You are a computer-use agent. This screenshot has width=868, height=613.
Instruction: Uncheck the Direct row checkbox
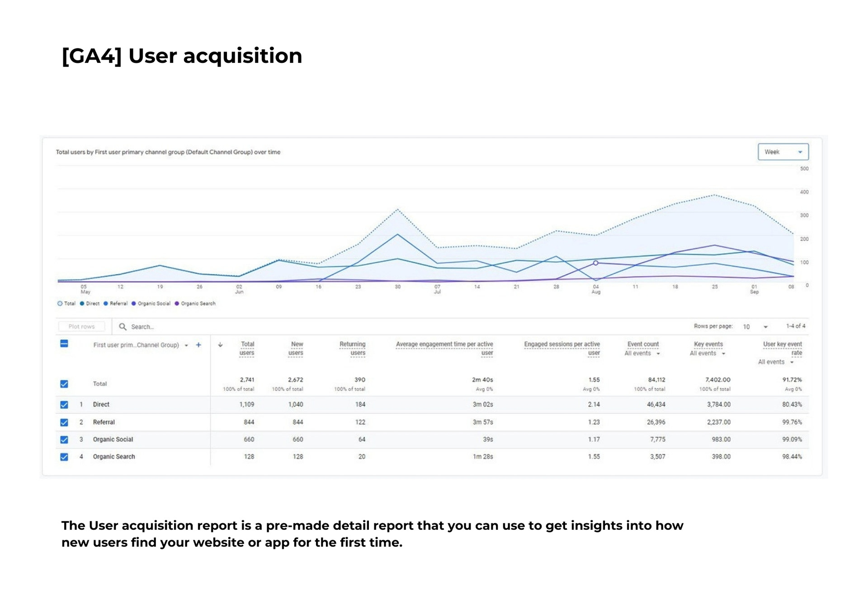click(64, 405)
